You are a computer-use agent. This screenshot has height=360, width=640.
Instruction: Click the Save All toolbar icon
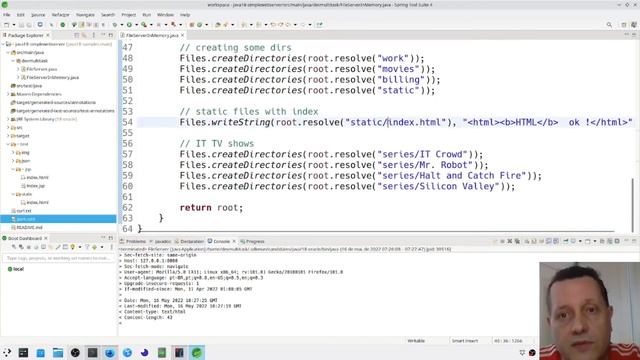point(29,24)
